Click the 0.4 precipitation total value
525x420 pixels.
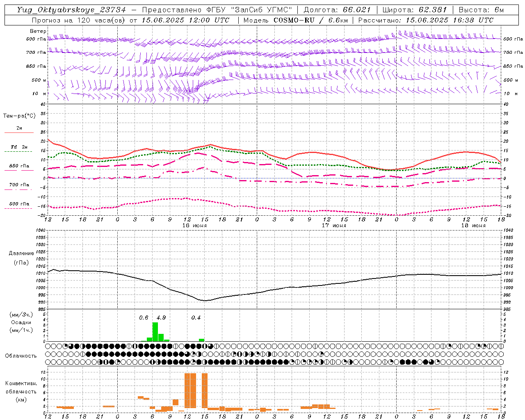point(196,317)
